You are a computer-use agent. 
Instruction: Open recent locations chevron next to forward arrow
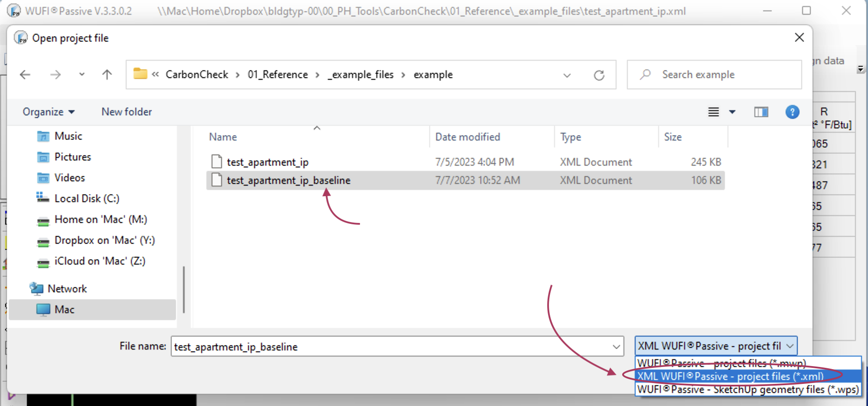coord(82,75)
